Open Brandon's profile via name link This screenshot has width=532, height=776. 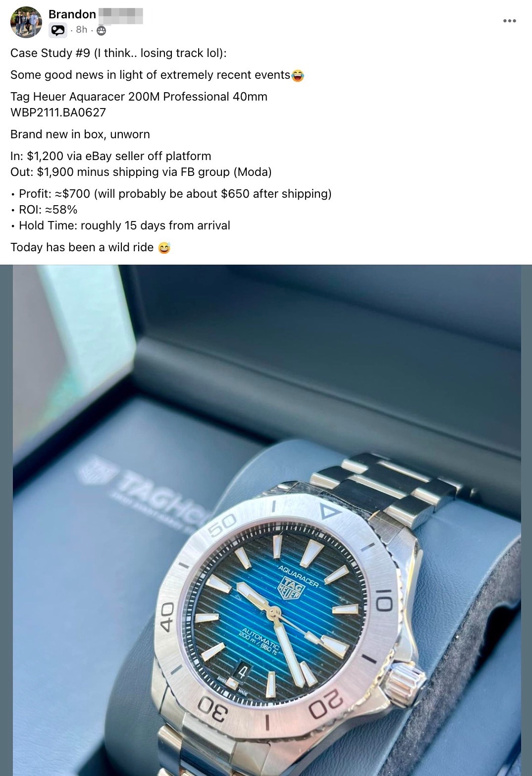72,14
